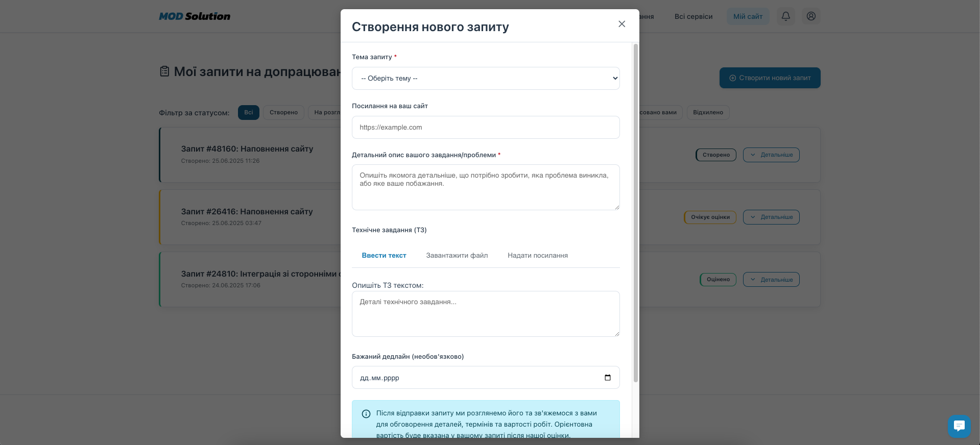Click the info icon in the blue notice

[x=366, y=414]
